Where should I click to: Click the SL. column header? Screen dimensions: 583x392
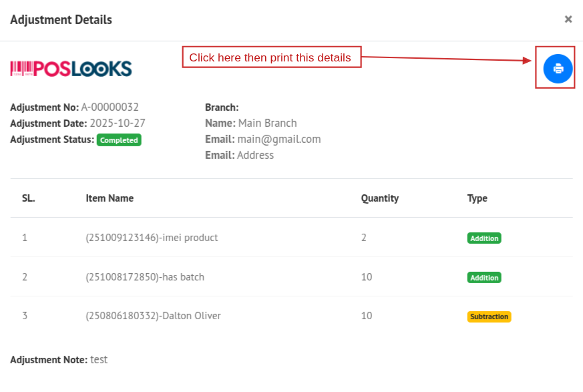click(x=29, y=198)
